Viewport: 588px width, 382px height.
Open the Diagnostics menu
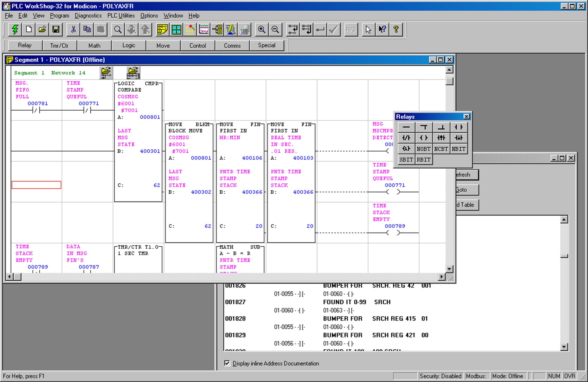coord(88,16)
